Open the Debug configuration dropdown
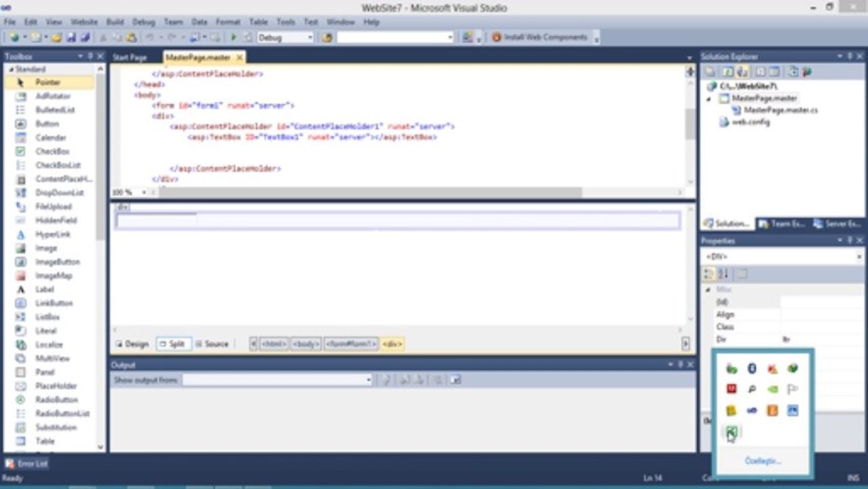868x489 pixels. [310, 38]
